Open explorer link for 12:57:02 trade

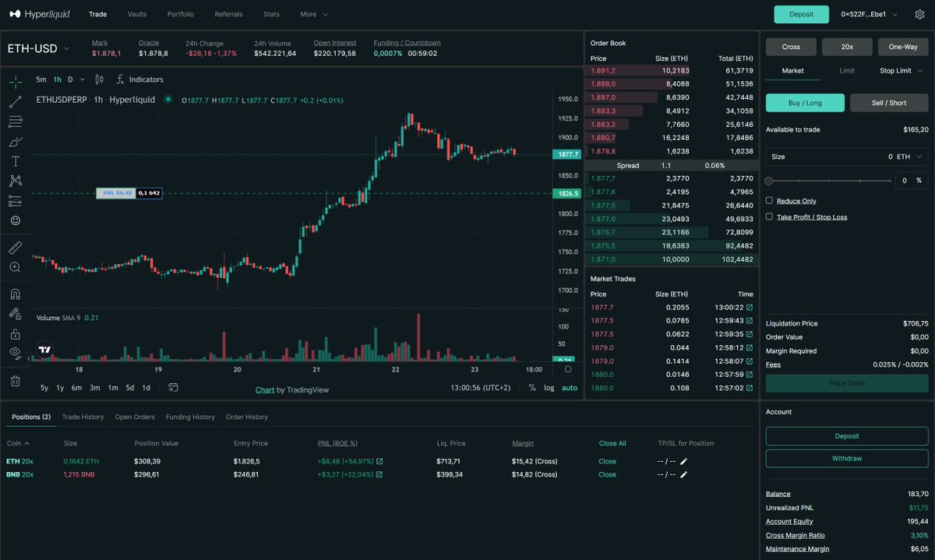[750, 388]
